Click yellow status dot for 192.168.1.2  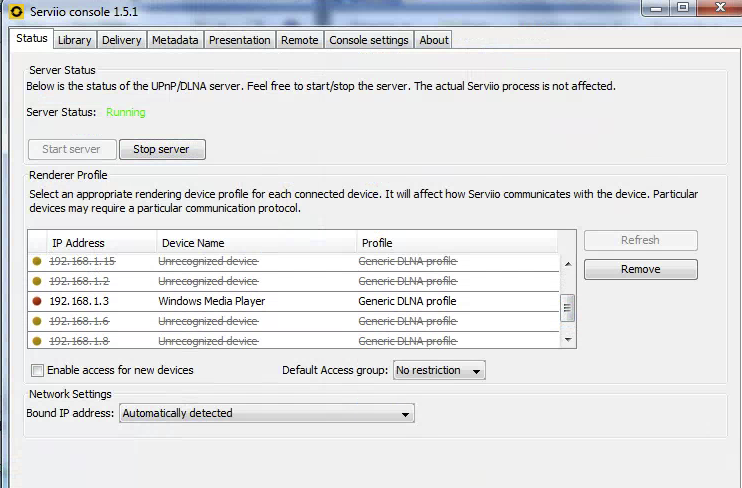(37, 281)
